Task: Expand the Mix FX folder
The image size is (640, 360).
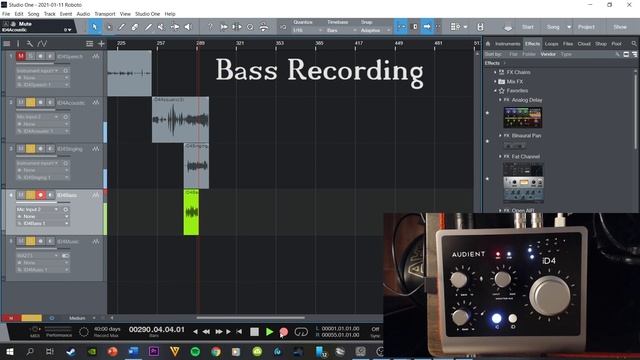Action: (x=495, y=82)
